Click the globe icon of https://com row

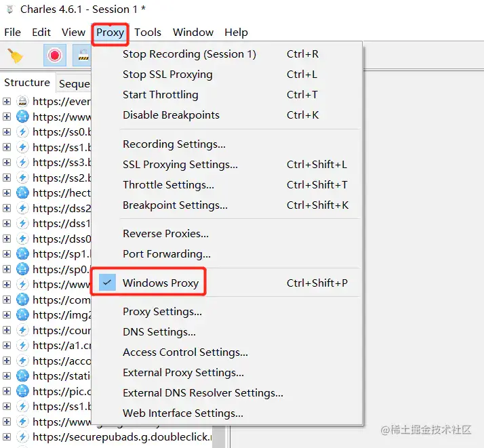[22, 300]
